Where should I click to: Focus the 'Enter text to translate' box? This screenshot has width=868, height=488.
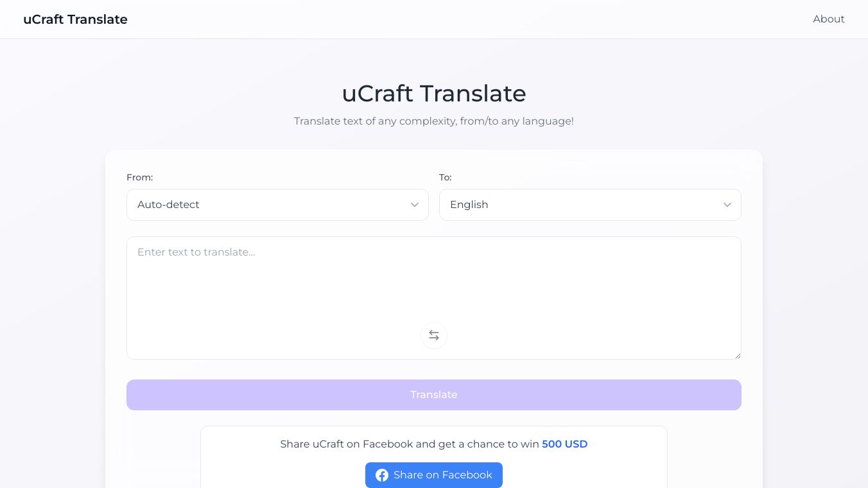click(x=434, y=283)
